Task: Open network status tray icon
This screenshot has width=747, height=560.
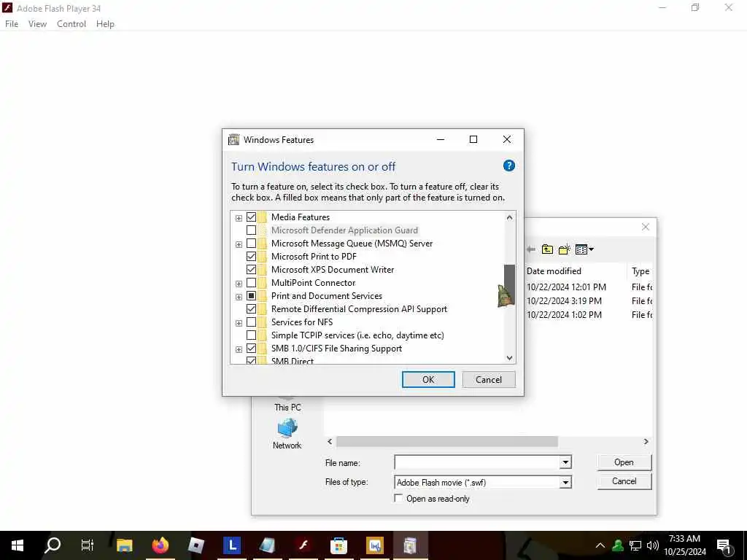Action: [635, 545]
